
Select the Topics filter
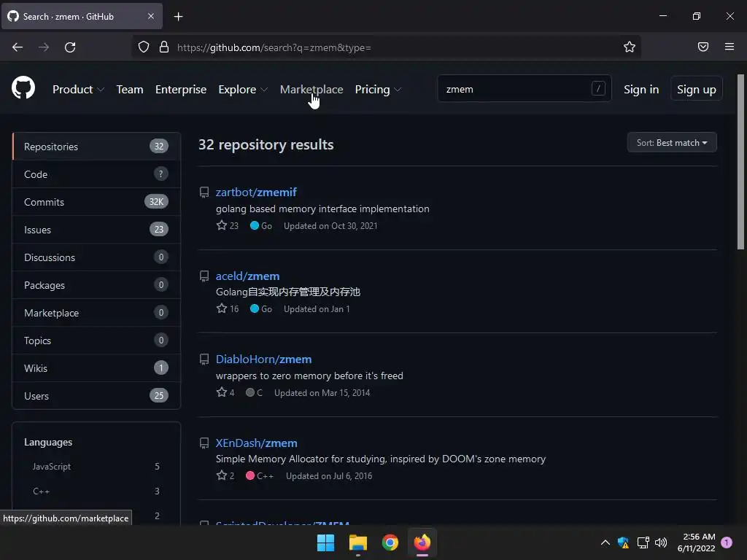click(x=96, y=341)
